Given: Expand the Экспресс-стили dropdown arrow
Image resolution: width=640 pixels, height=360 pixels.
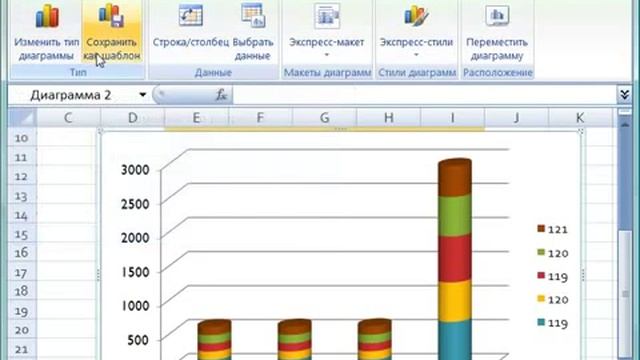Looking at the screenshot, I should coord(416,55).
